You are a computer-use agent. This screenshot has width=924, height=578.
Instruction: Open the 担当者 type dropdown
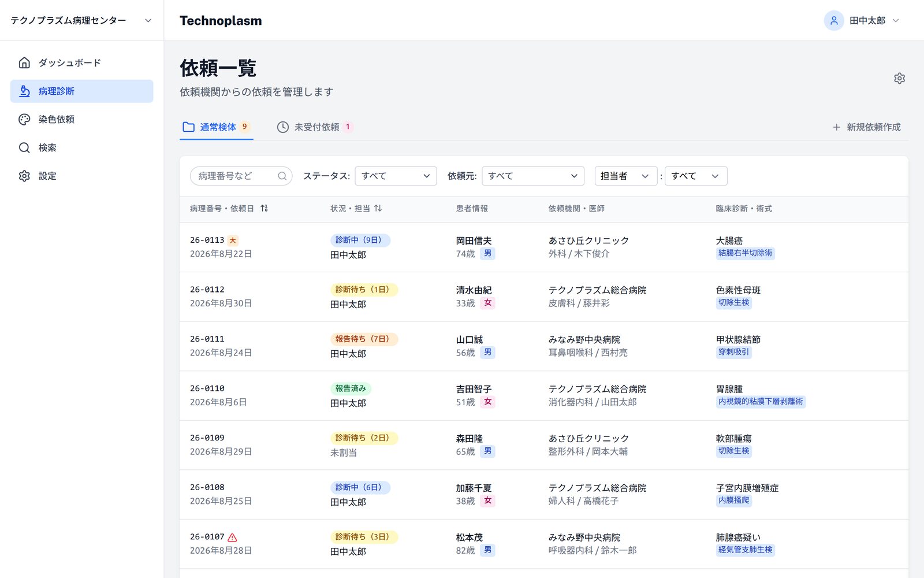(x=625, y=176)
